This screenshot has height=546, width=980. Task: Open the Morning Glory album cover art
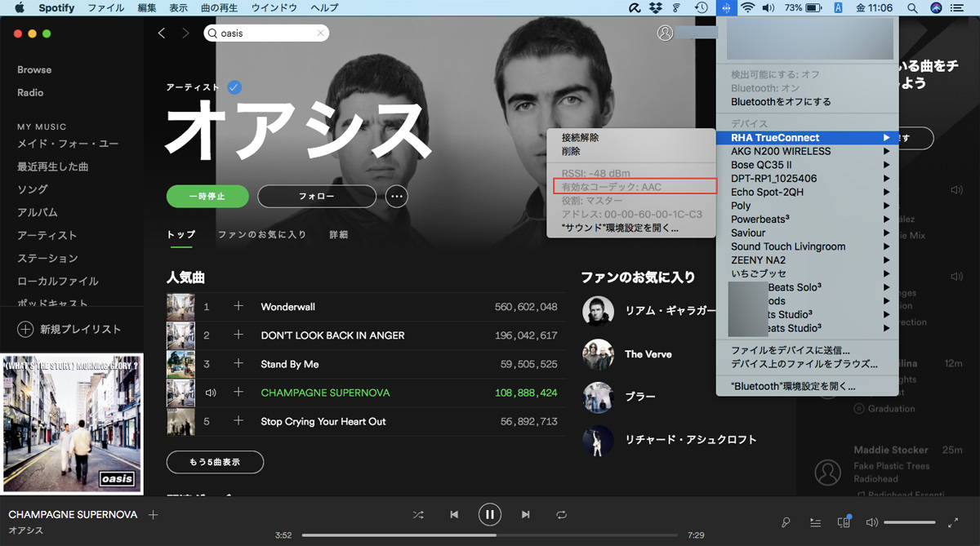coord(72,424)
